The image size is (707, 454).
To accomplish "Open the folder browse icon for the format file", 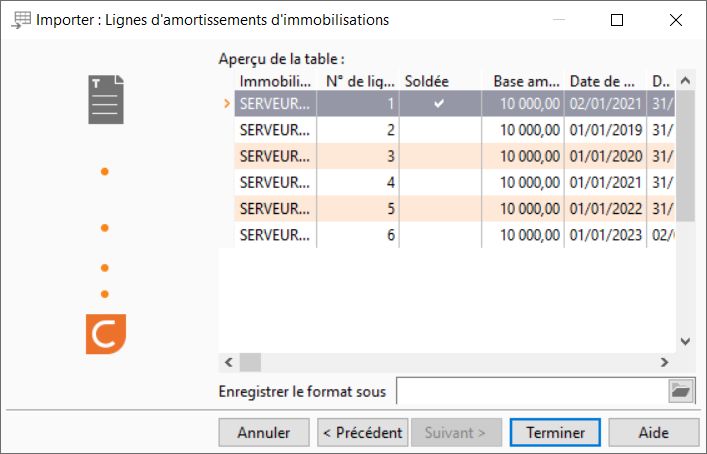I will tap(680, 390).
